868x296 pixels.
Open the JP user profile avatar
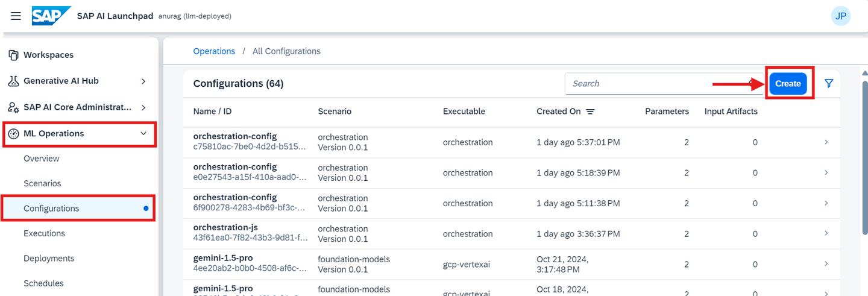(x=840, y=16)
